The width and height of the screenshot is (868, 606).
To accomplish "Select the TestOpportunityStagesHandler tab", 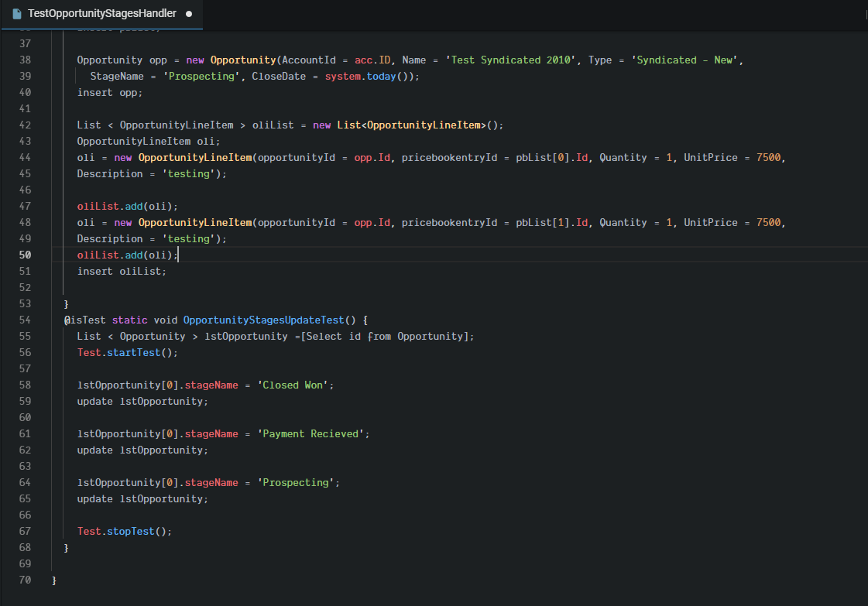I will click(x=101, y=14).
